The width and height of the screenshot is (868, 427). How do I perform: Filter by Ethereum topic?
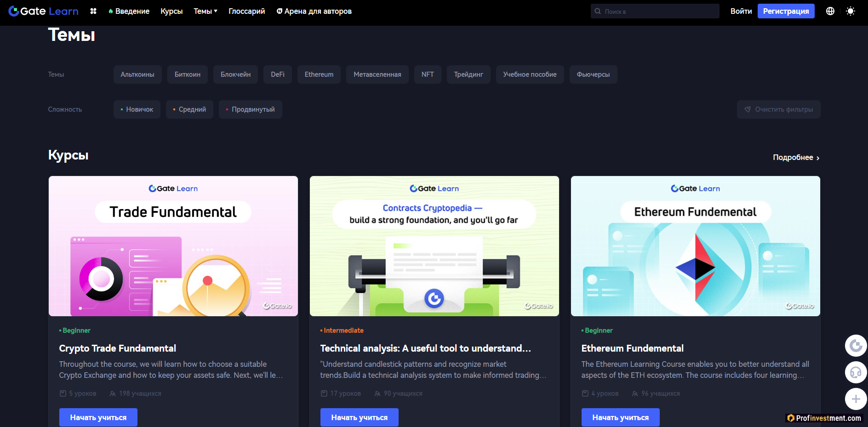[319, 74]
